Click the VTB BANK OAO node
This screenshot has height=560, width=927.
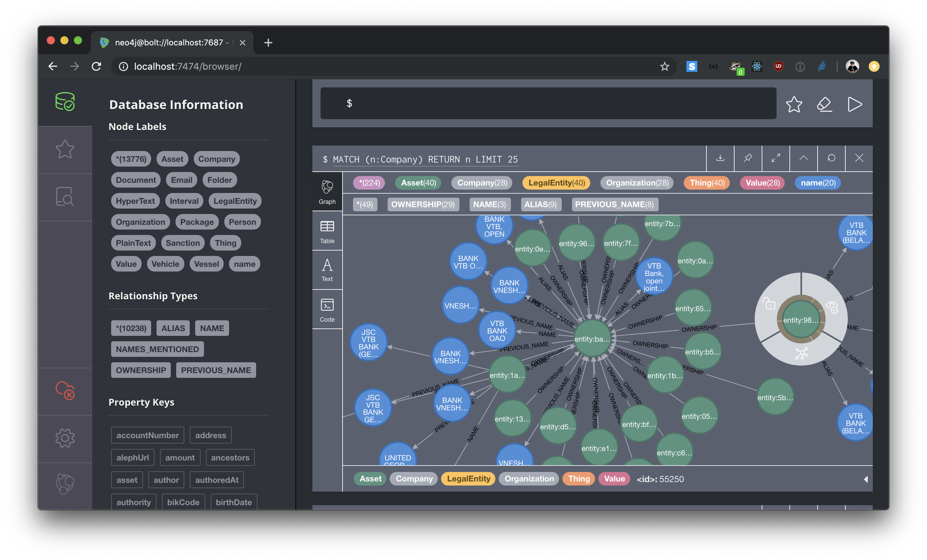click(x=497, y=331)
